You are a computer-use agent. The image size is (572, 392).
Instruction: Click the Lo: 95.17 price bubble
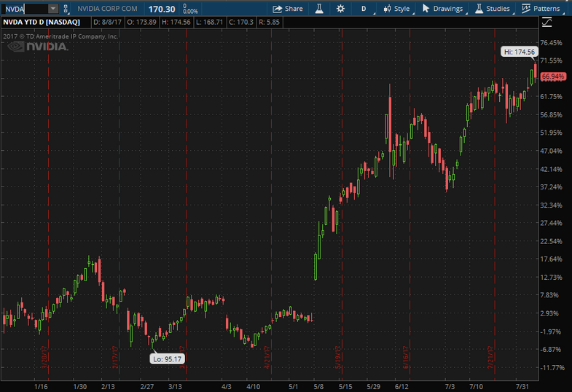click(167, 358)
